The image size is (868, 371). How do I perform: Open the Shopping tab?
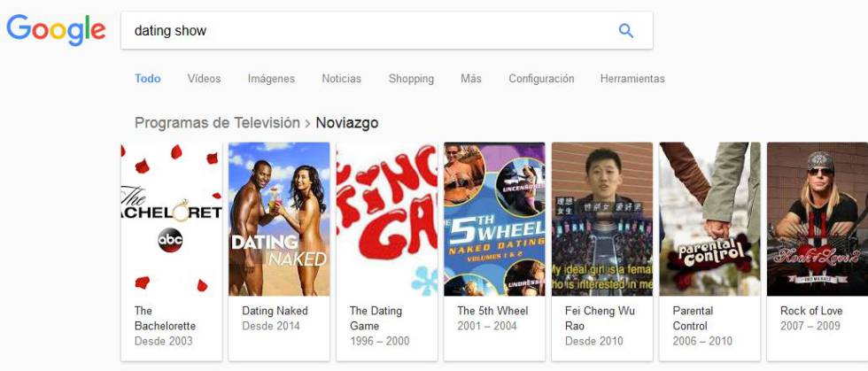coord(411,79)
